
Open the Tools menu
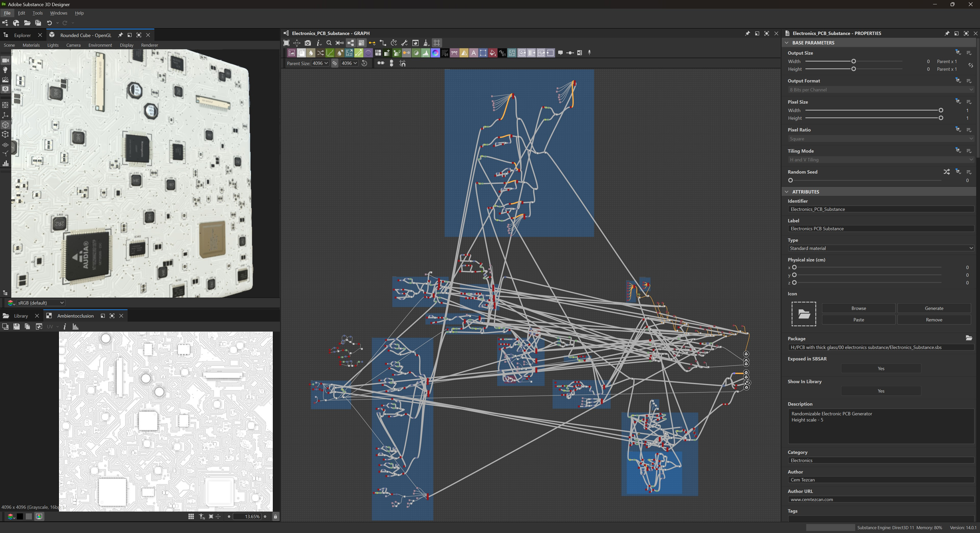[37, 13]
